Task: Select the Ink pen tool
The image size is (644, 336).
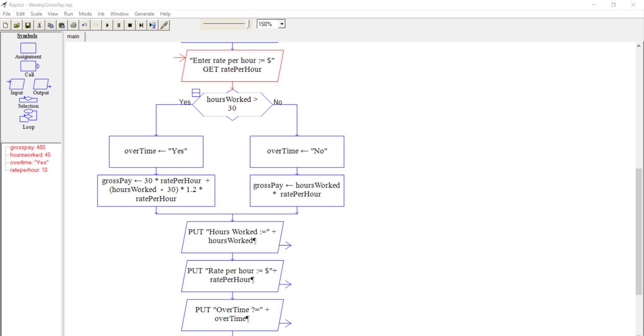Action: click(164, 25)
